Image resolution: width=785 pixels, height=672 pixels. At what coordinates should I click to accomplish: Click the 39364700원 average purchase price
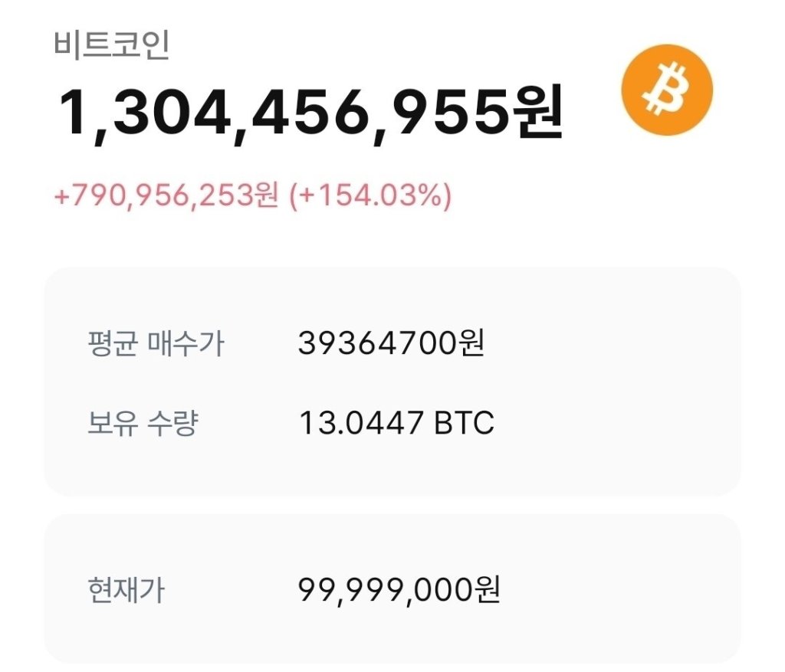point(392,345)
